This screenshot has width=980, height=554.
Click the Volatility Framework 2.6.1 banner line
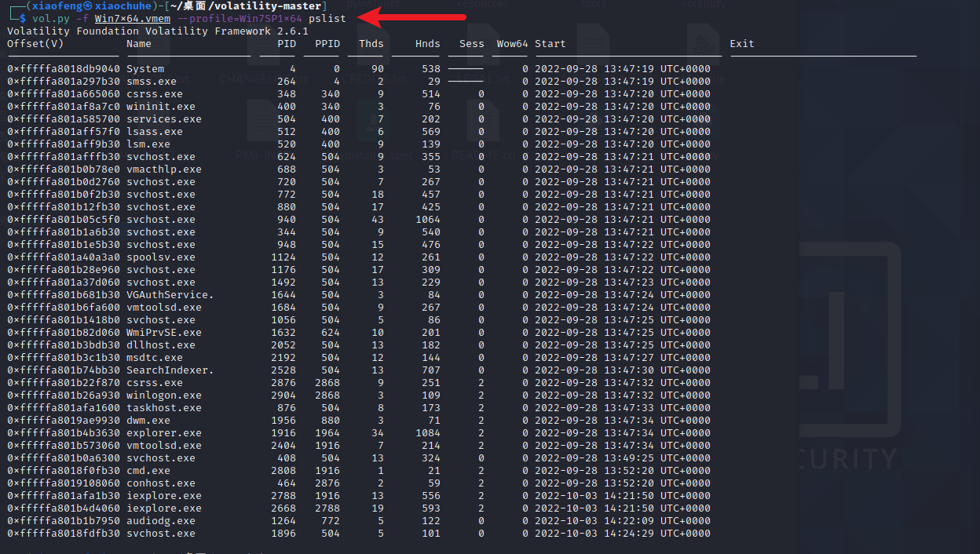coord(158,31)
